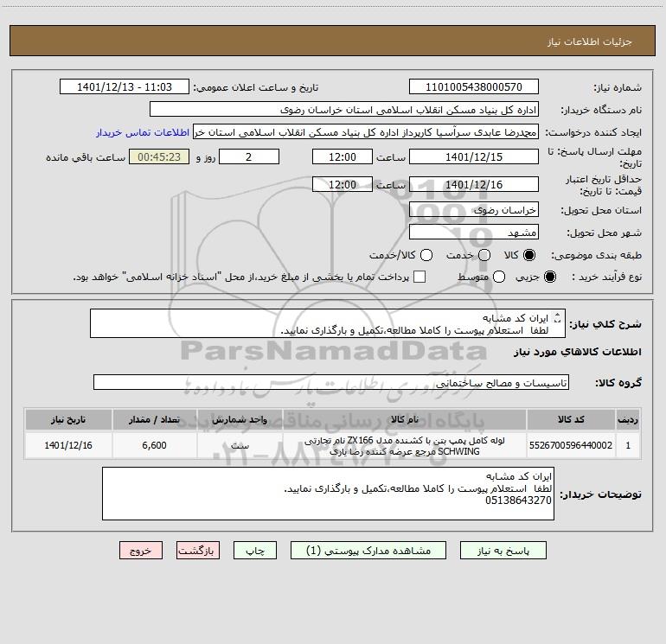Viewport: 666px width, 644px height.
Task: Click the days remaining field showing 2
Action: pos(249,156)
